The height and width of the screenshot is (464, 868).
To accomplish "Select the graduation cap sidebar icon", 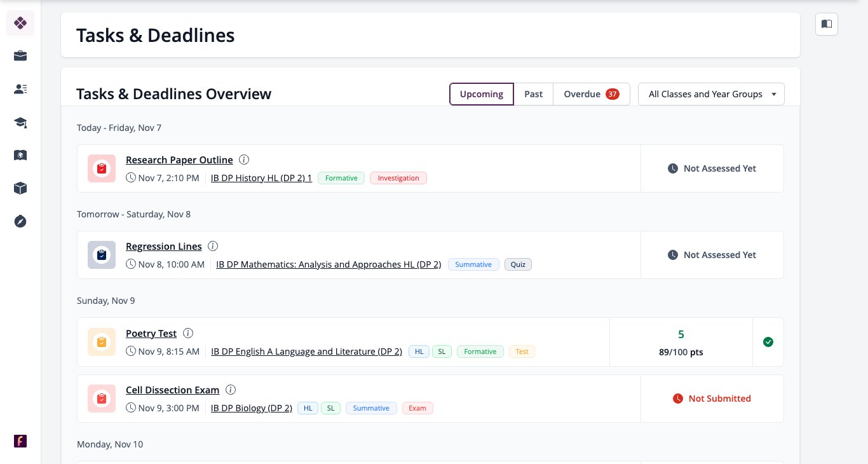I will 20,122.
